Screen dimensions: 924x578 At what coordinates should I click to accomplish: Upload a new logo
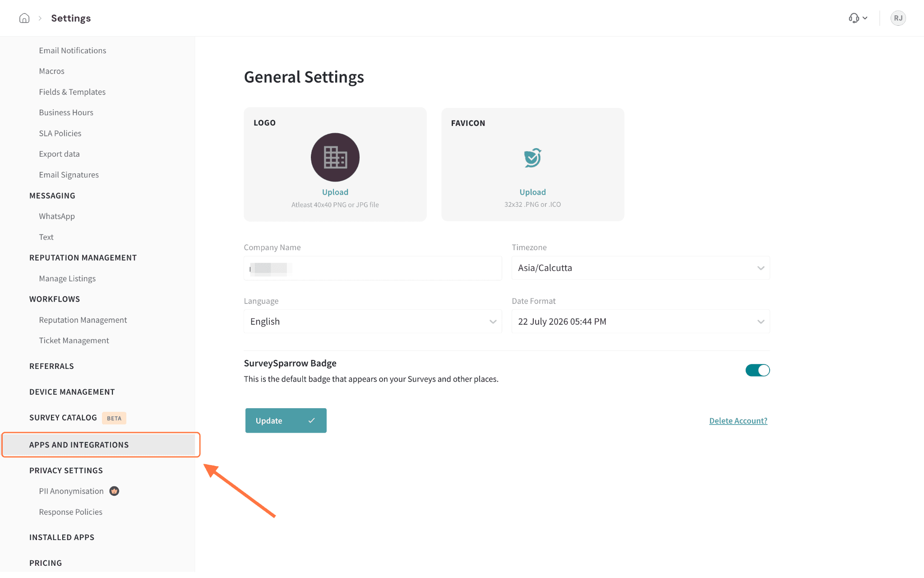point(335,192)
